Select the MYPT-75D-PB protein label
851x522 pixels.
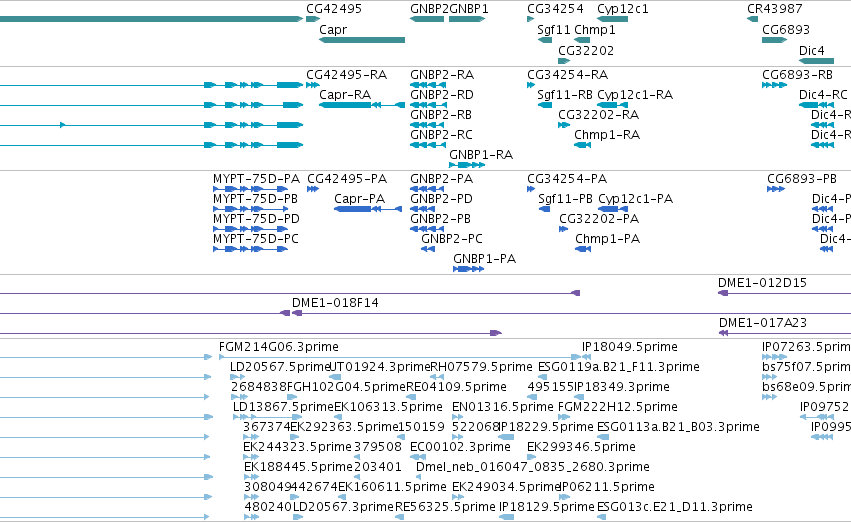[x=256, y=199]
